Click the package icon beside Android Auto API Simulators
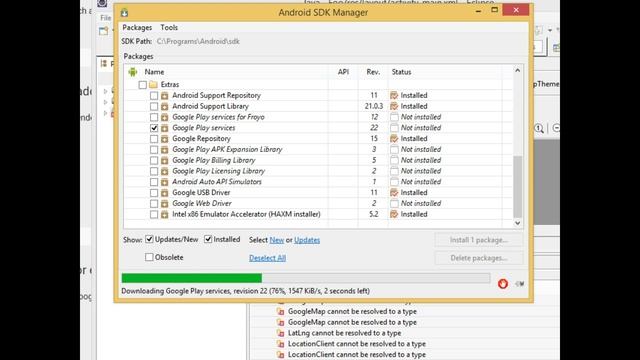This screenshot has height=360, width=640. (x=164, y=182)
